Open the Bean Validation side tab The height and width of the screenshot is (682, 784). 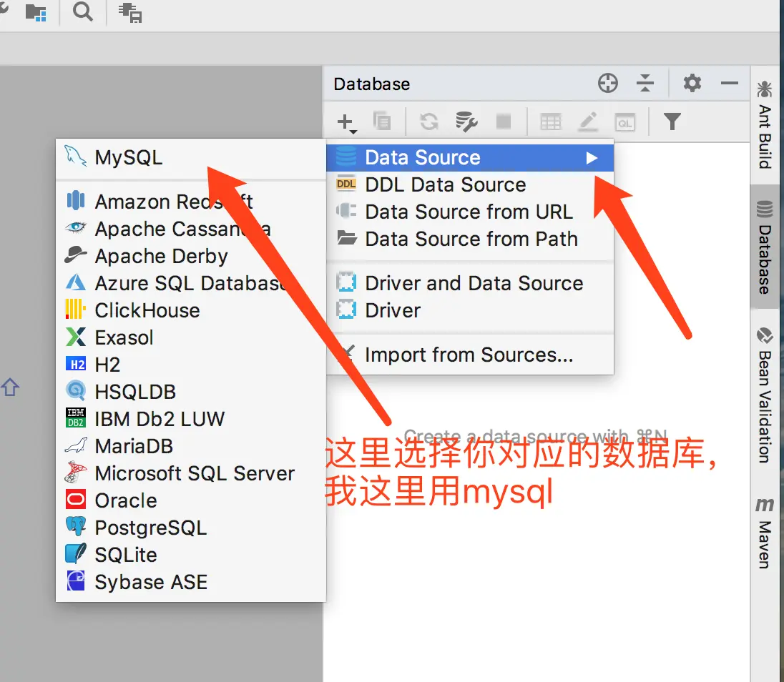[765, 395]
